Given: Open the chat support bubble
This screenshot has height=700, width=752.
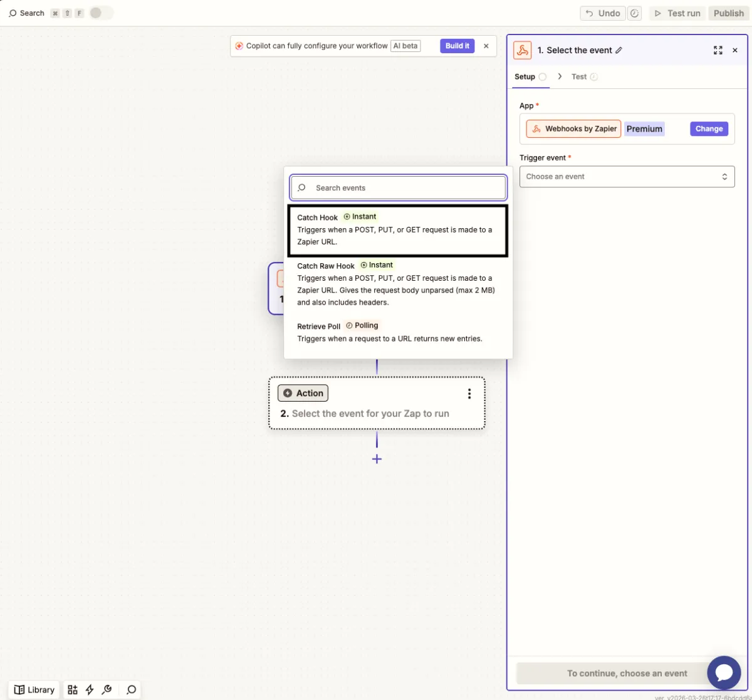Looking at the screenshot, I should click(x=724, y=673).
